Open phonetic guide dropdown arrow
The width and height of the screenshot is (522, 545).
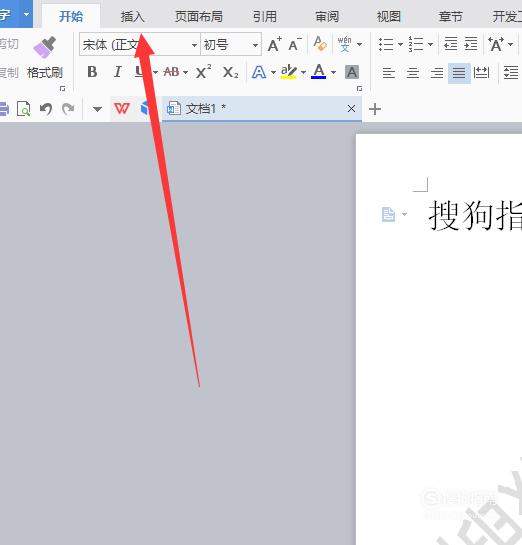tap(360, 44)
